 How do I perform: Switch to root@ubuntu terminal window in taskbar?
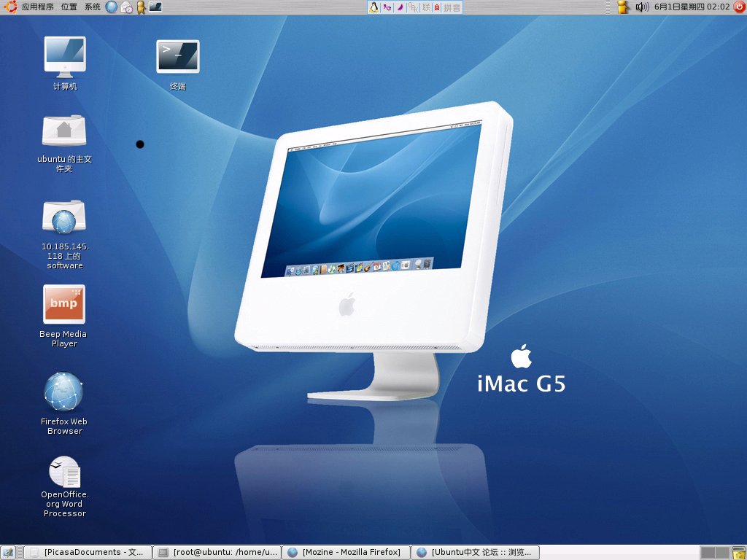pos(217,553)
